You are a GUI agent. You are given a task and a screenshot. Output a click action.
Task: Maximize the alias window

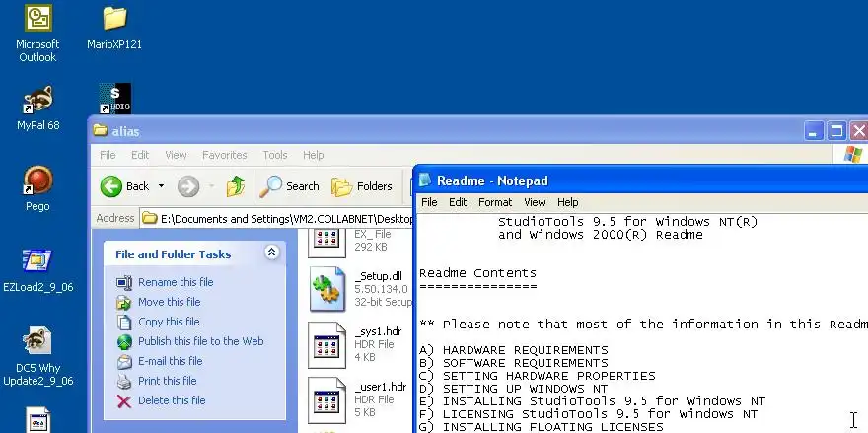[836, 131]
